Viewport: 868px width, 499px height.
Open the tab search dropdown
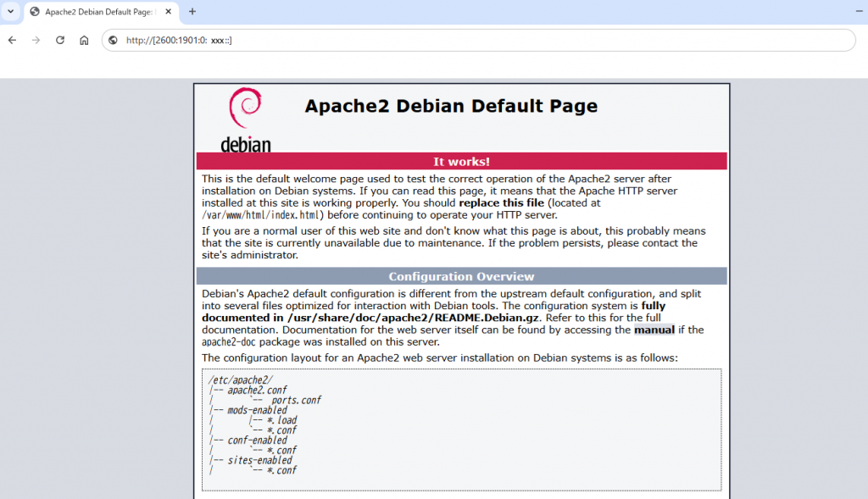[x=10, y=12]
